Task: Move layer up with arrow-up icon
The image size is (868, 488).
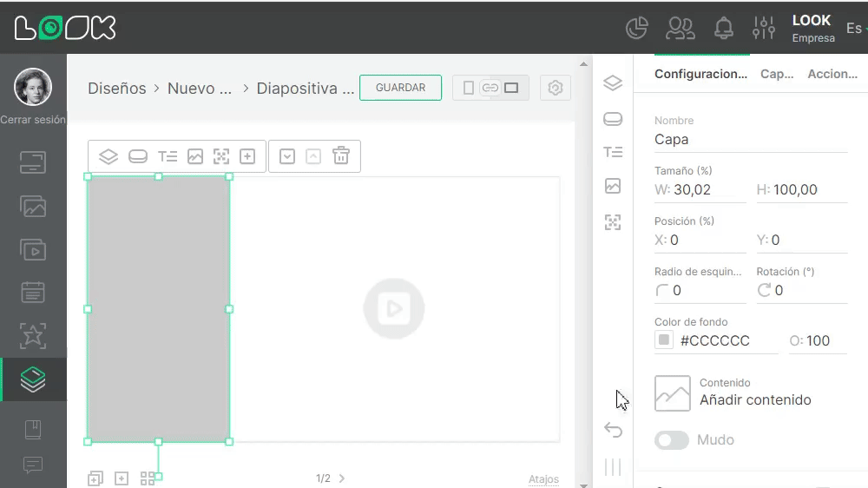Action: pos(313,157)
